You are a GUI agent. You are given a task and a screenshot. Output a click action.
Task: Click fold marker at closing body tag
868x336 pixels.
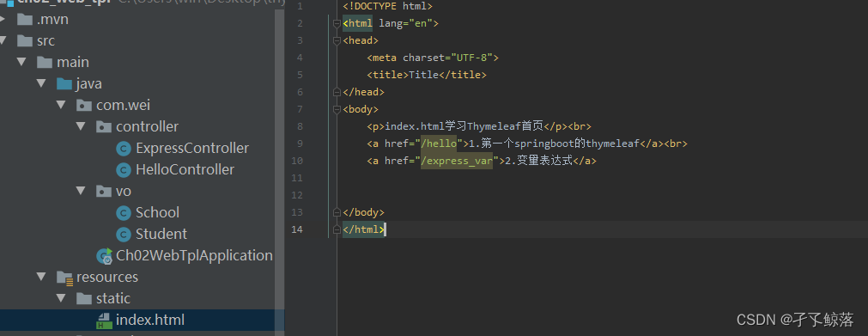coord(336,212)
